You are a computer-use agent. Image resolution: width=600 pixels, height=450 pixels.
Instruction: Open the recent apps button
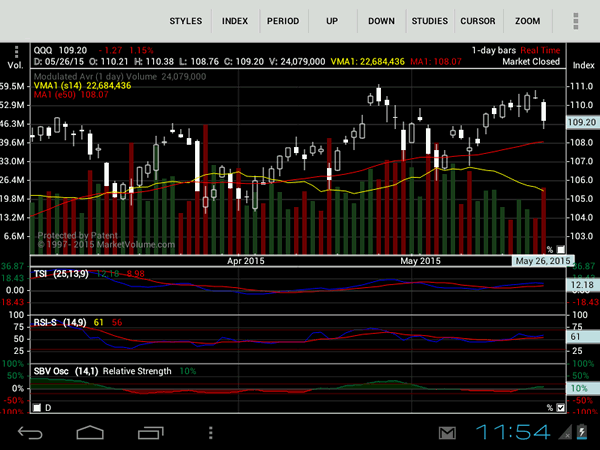pyautogui.click(x=150, y=433)
